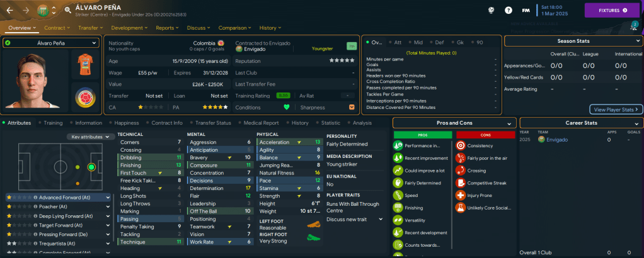644x258 pixels.
Task: Switch to the Medical Report tab
Action: click(x=261, y=123)
